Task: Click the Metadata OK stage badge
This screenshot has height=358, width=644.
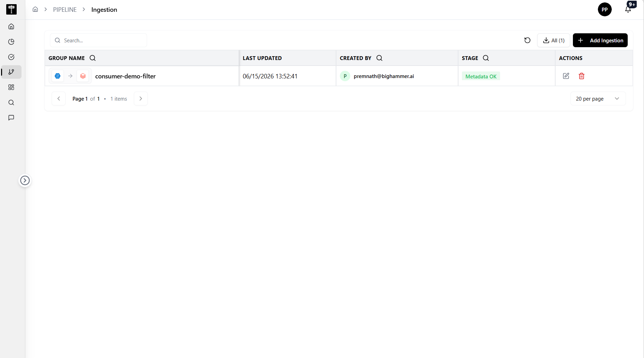Action: [x=481, y=76]
